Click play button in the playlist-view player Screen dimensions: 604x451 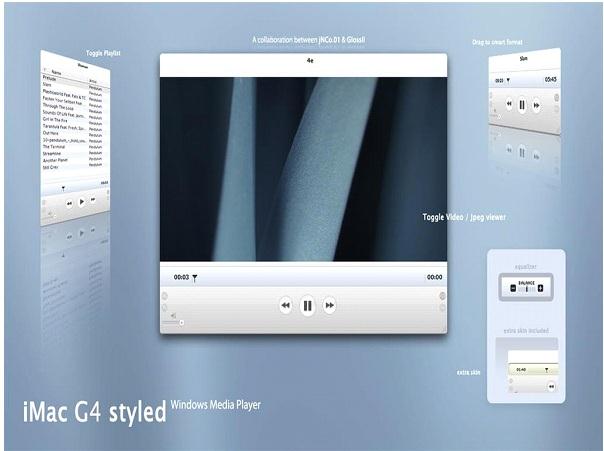coord(81,201)
